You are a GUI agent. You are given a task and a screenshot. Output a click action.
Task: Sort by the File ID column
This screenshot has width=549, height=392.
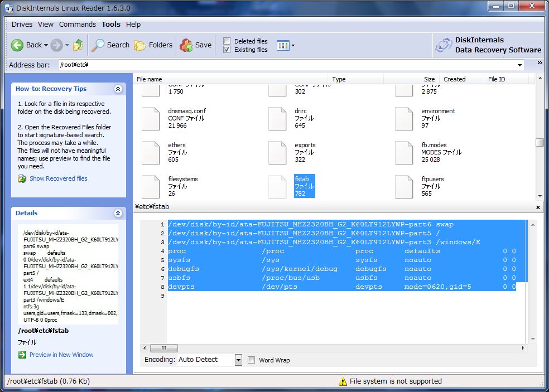pos(506,79)
